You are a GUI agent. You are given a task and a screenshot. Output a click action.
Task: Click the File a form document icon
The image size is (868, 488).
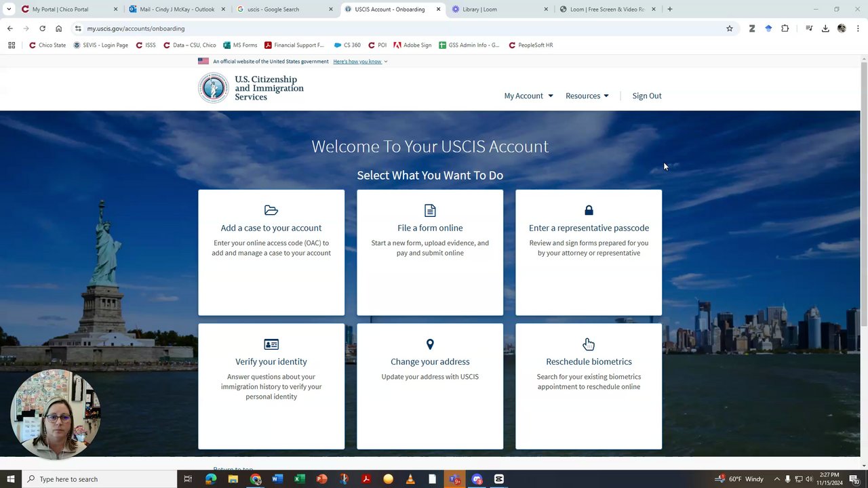tap(430, 210)
